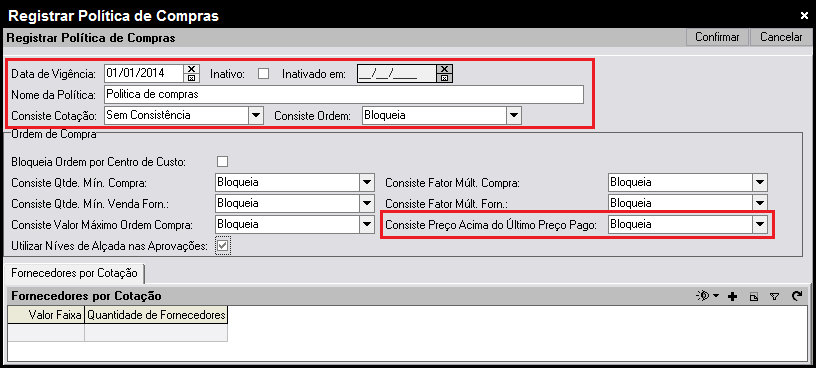Open Consiste Fator Múlt. Compra dropdown
Image resolution: width=816 pixels, height=368 pixels.
pos(760,183)
